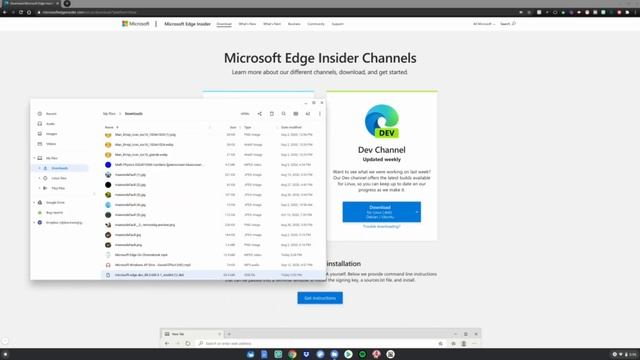This screenshot has width=640, height=360.
Task: Click the Trouble downloading? link
Action: click(382, 227)
